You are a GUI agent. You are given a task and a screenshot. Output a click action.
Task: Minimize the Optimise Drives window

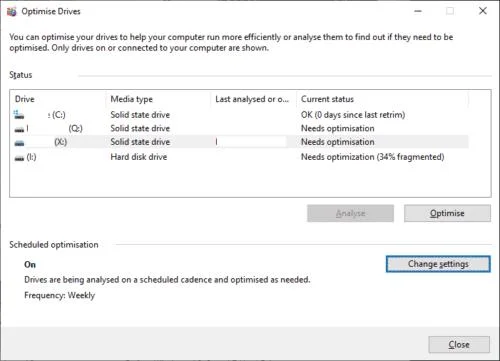pos(418,11)
